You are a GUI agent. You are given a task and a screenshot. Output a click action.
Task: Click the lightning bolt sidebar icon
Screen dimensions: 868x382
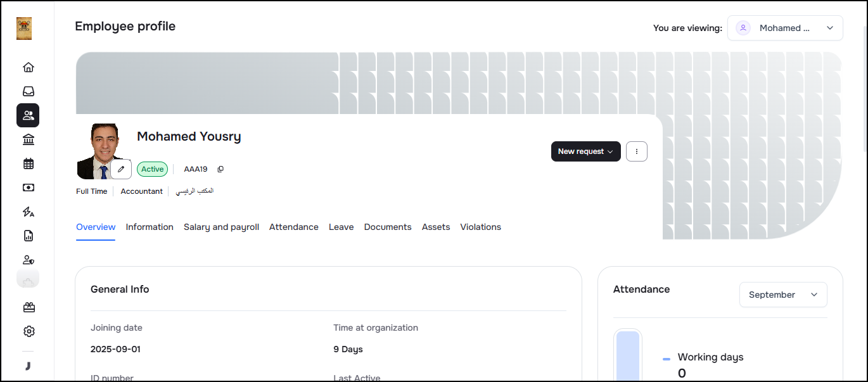point(28,212)
